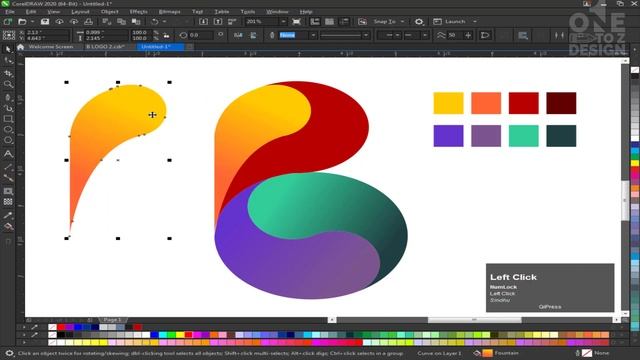Select the Zoom tool in toolbox
The image size is (640, 360).
[8, 84]
